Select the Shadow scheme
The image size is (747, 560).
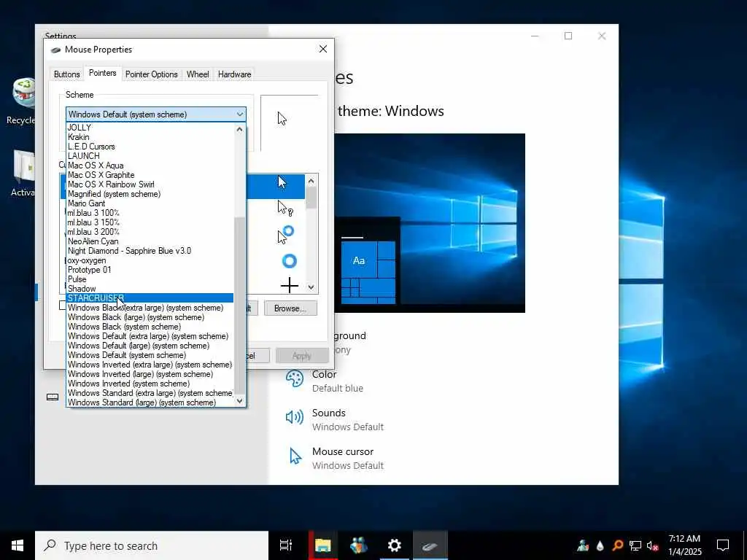pyautogui.click(x=150, y=289)
